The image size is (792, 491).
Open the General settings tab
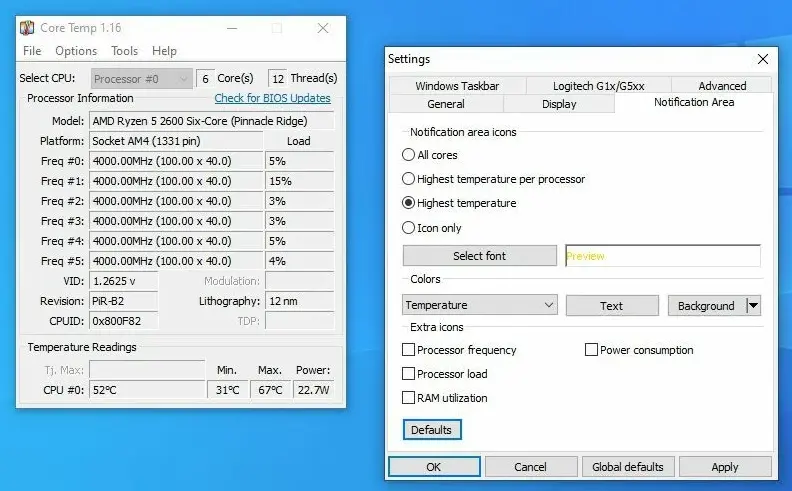tap(446, 104)
